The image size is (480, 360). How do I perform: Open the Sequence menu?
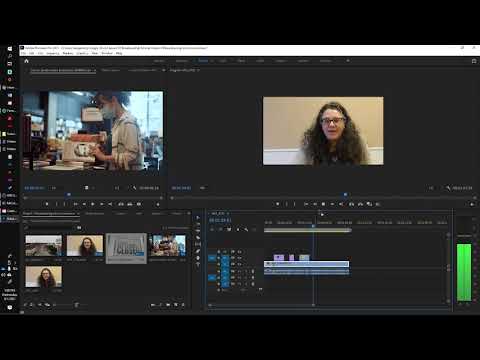coord(53,53)
